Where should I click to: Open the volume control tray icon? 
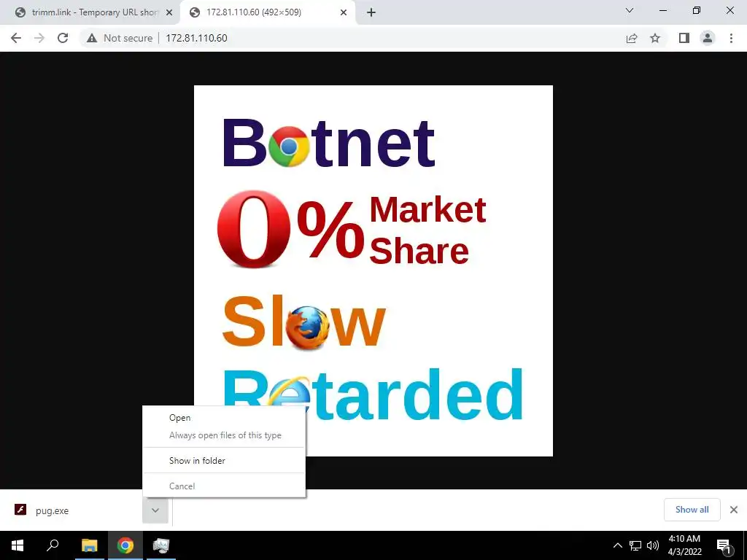pyautogui.click(x=653, y=545)
